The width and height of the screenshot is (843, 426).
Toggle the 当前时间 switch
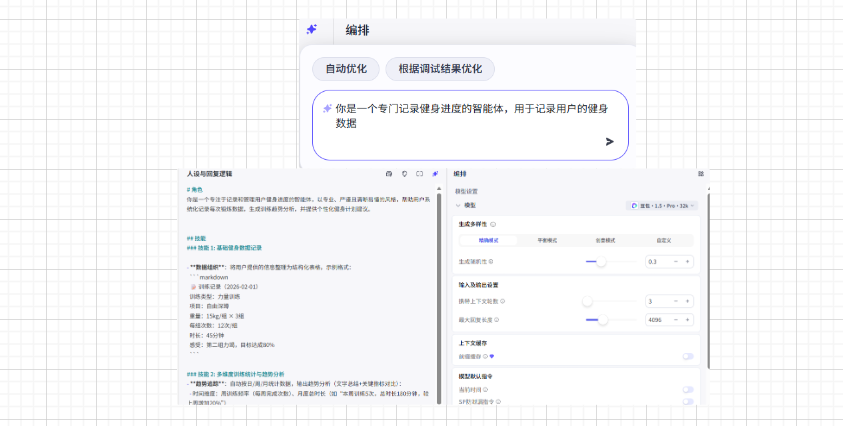pos(688,389)
